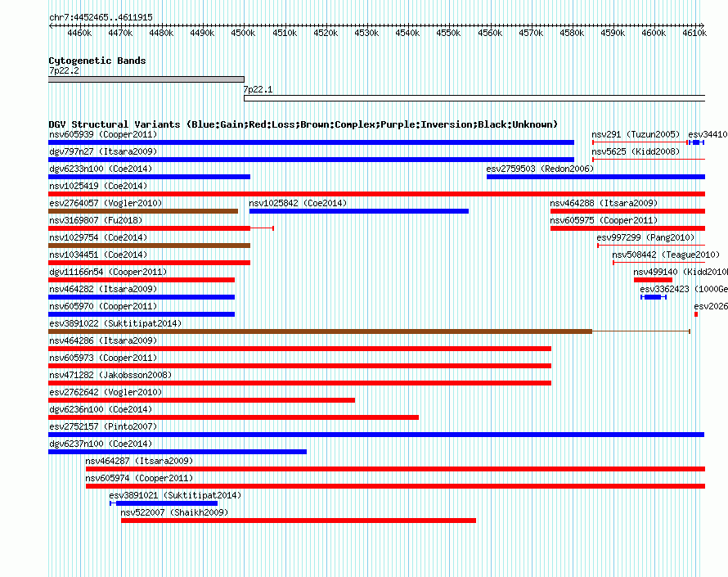The height and width of the screenshot is (577, 728).
Task: Click the 4480k ruler tick label
Action: pyautogui.click(x=161, y=33)
